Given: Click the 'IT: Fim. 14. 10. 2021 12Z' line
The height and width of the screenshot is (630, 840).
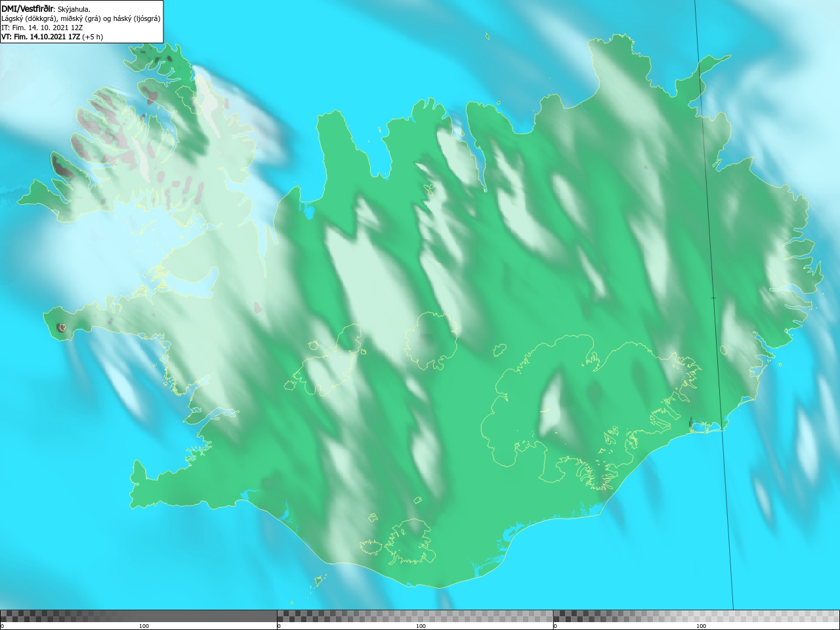Looking at the screenshot, I should point(42,28).
